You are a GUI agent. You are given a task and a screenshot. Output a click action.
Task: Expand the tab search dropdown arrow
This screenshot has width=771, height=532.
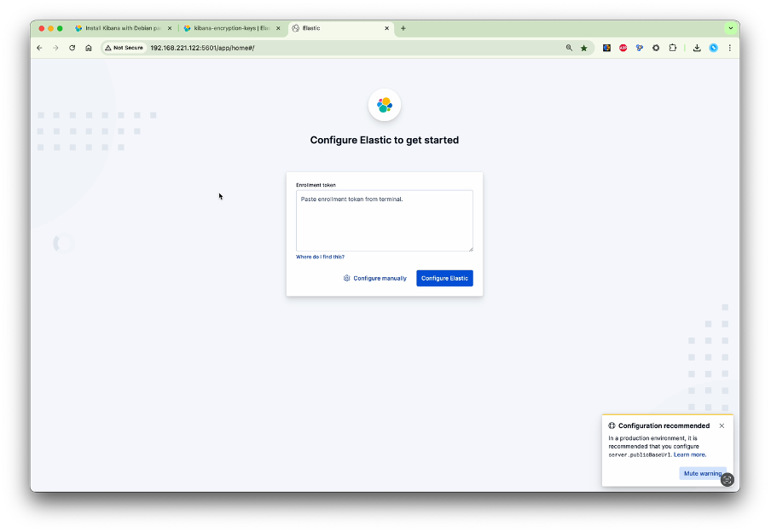click(x=731, y=28)
